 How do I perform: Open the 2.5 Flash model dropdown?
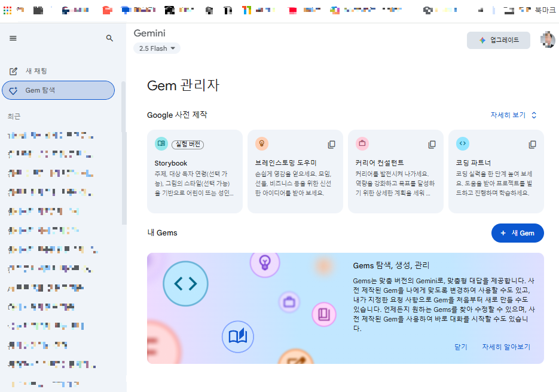(x=157, y=48)
